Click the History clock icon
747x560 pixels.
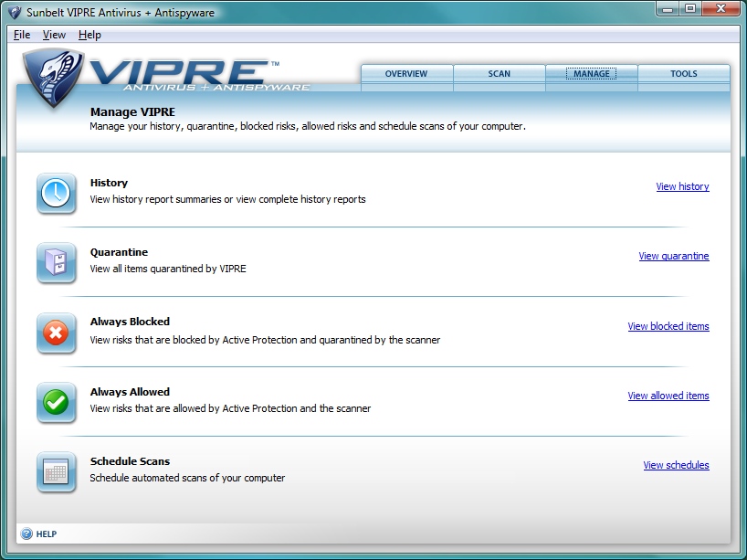coord(56,193)
